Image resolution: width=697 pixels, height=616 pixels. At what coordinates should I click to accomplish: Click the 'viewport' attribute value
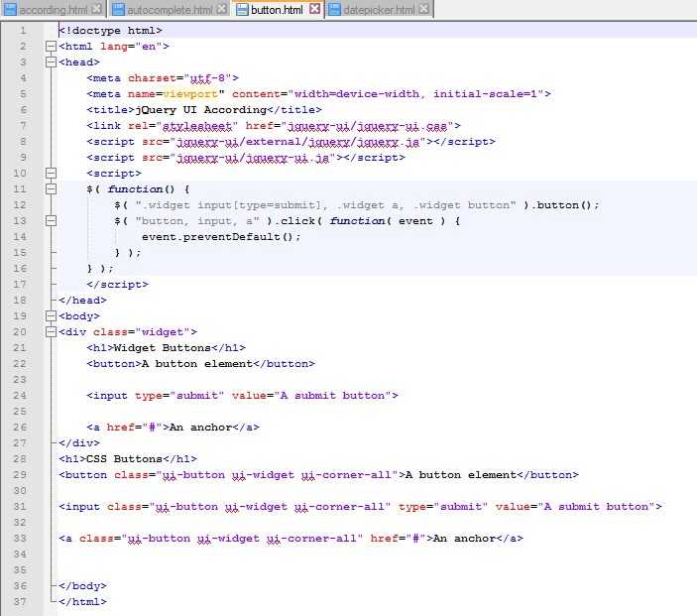click(190, 94)
